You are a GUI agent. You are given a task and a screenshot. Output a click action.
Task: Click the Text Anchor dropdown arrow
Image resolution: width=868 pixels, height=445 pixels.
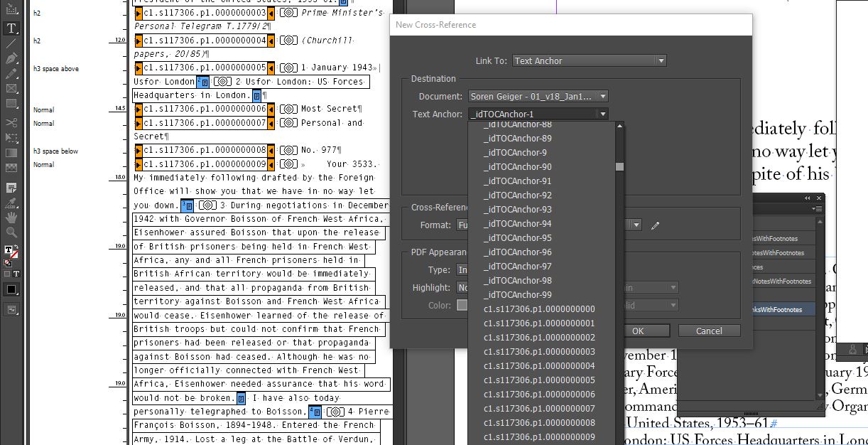(602, 114)
